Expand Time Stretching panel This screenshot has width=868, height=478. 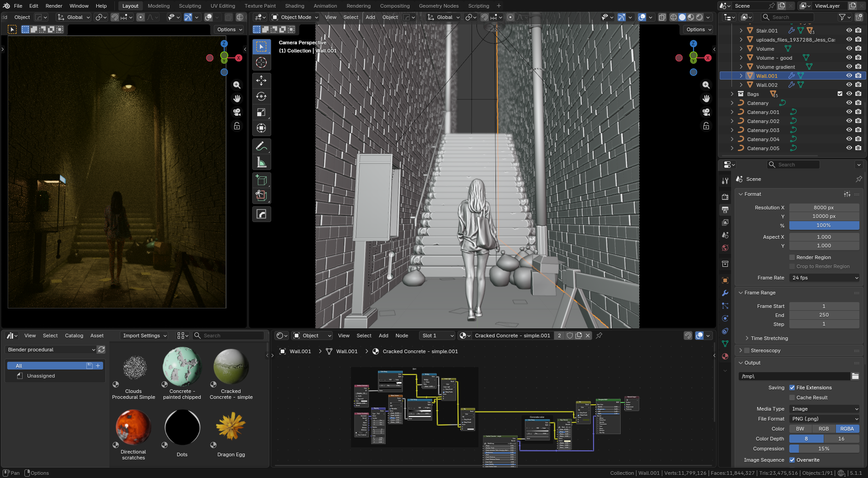(769, 338)
